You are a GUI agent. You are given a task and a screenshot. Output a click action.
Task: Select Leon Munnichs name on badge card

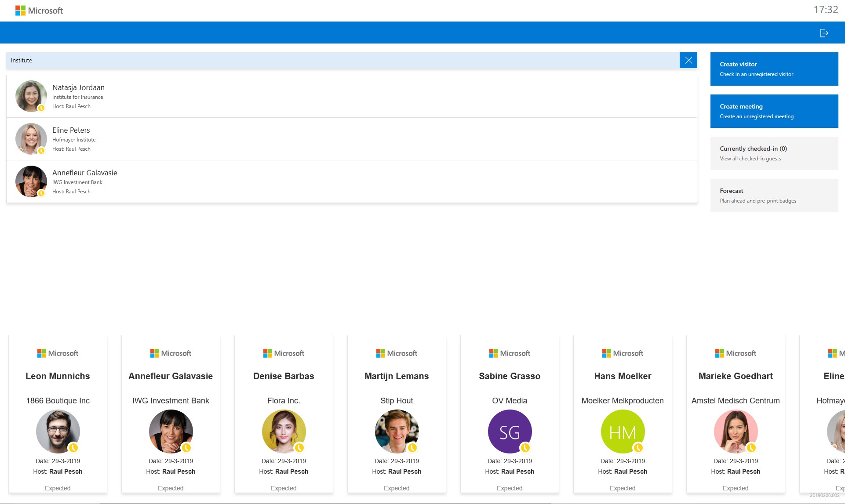pos(58,376)
